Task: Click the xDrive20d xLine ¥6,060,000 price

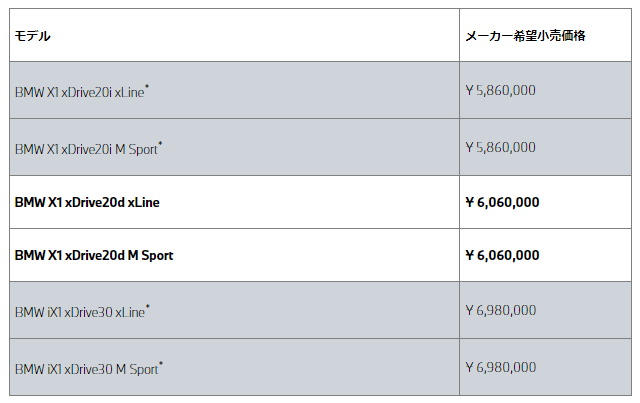Action: [x=502, y=202]
